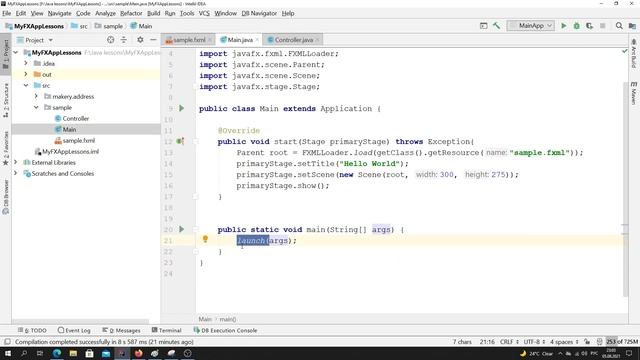Click the yellow intention lightbulb
The image size is (640, 360).
coord(205,239)
